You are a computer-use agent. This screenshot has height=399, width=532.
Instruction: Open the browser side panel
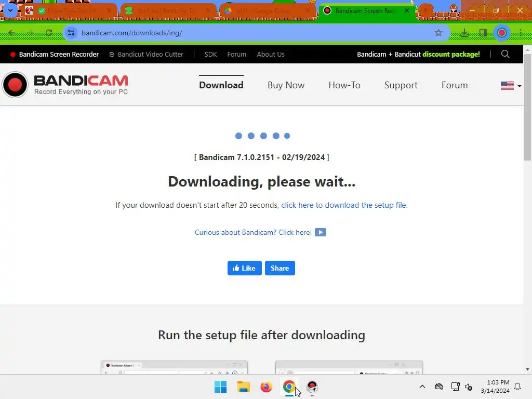tap(483, 33)
